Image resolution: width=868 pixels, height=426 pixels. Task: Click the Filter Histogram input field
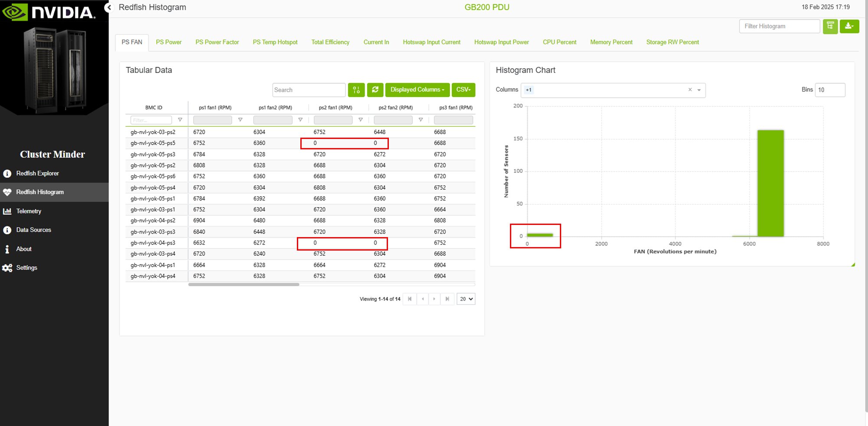pyautogui.click(x=779, y=26)
